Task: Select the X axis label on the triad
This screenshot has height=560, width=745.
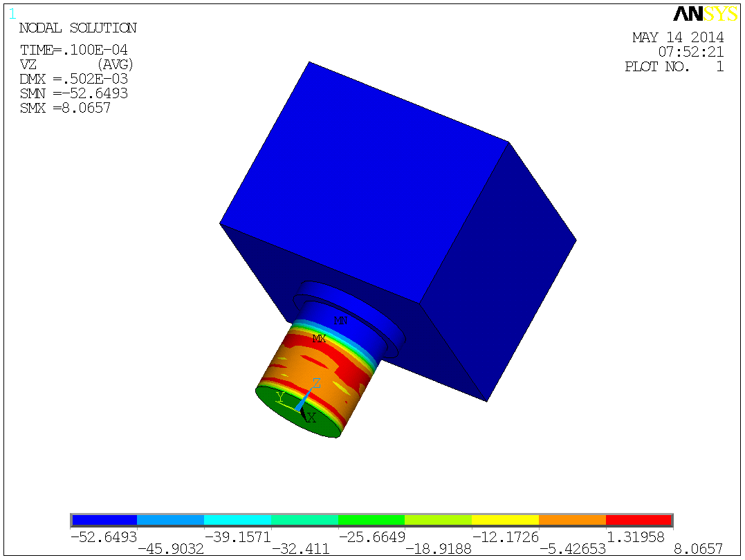Action: [310, 418]
